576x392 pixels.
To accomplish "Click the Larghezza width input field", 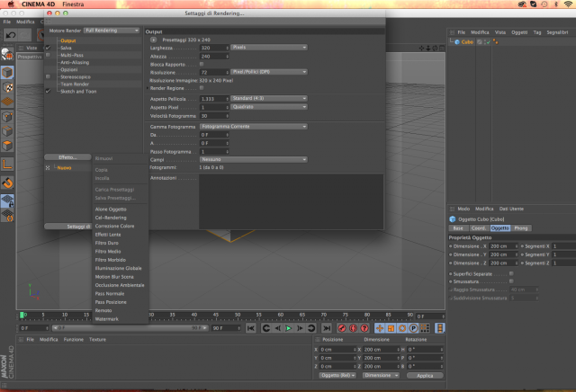I will tap(214, 48).
